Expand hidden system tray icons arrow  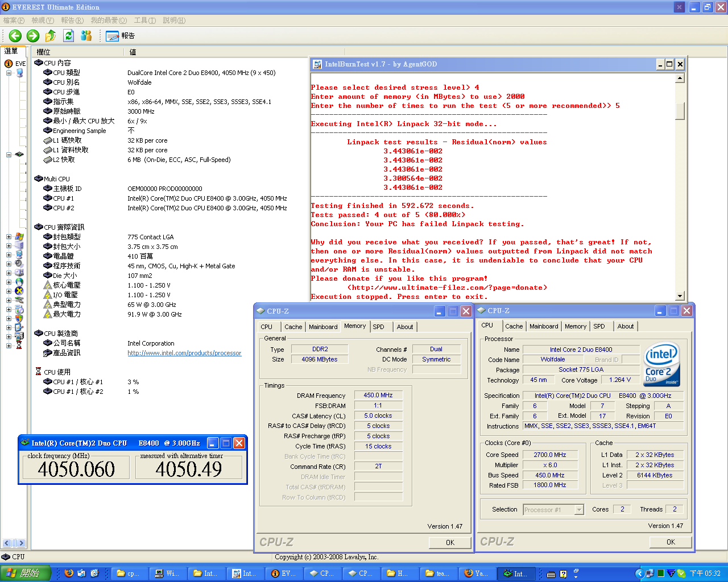tap(640, 574)
